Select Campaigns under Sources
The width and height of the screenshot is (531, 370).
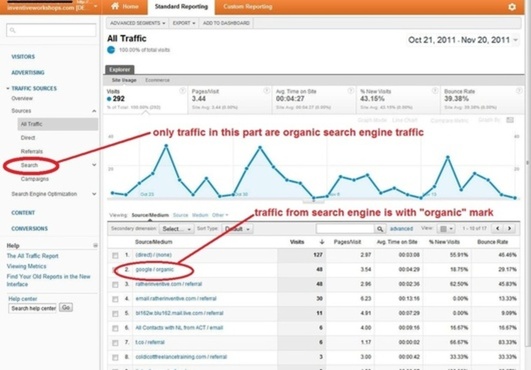point(35,179)
